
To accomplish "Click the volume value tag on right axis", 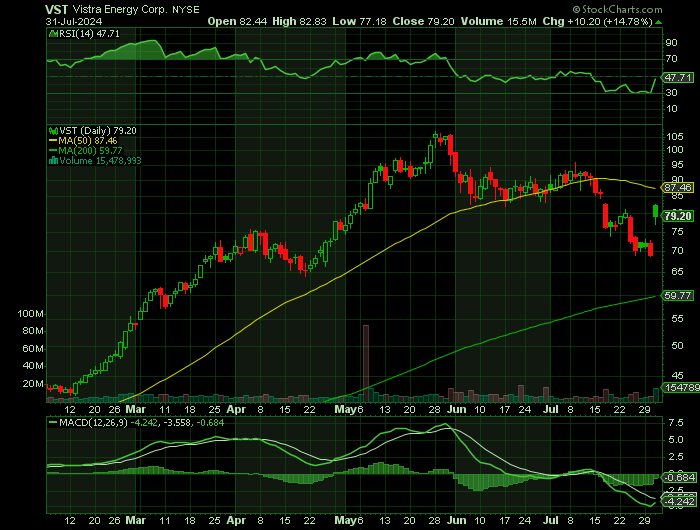I will (681, 388).
